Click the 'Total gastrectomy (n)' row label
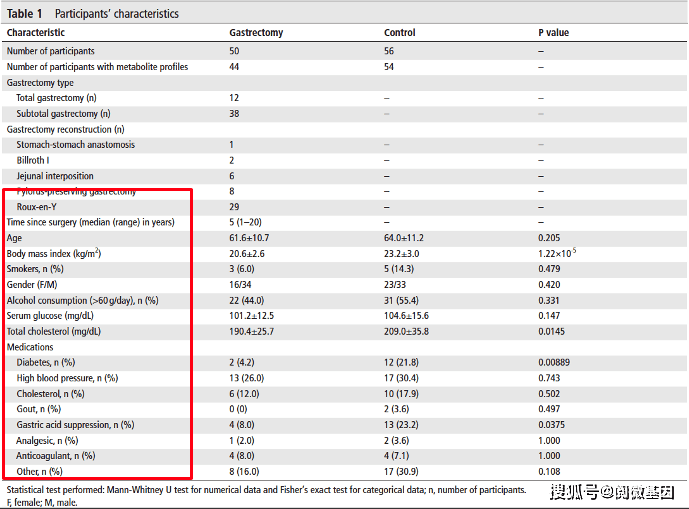This screenshot has height=509, width=689. 57,98
